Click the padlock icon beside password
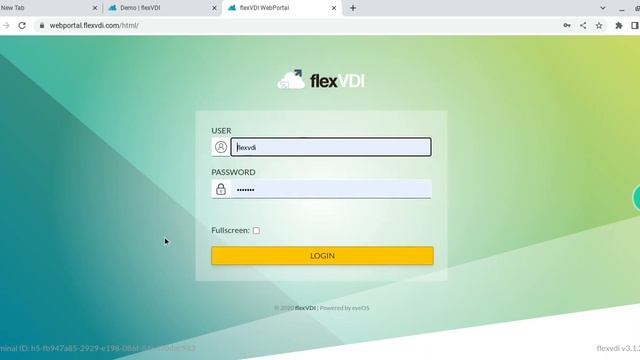Image resolution: width=640 pixels, height=360 pixels. 221,189
